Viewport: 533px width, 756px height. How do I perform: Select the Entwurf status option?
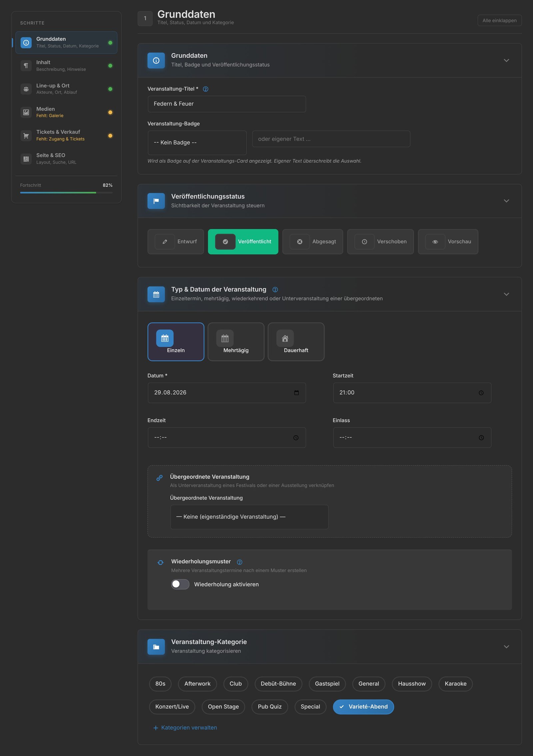(176, 242)
